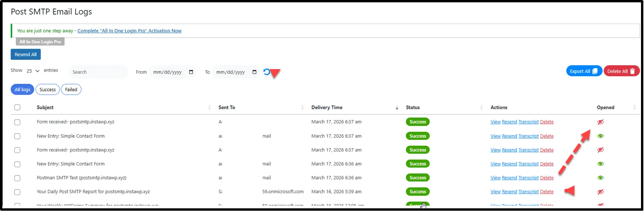Screen dimensions: 644x211
Task: Delete the Daily Post SMTP Report log
Action: (547, 192)
